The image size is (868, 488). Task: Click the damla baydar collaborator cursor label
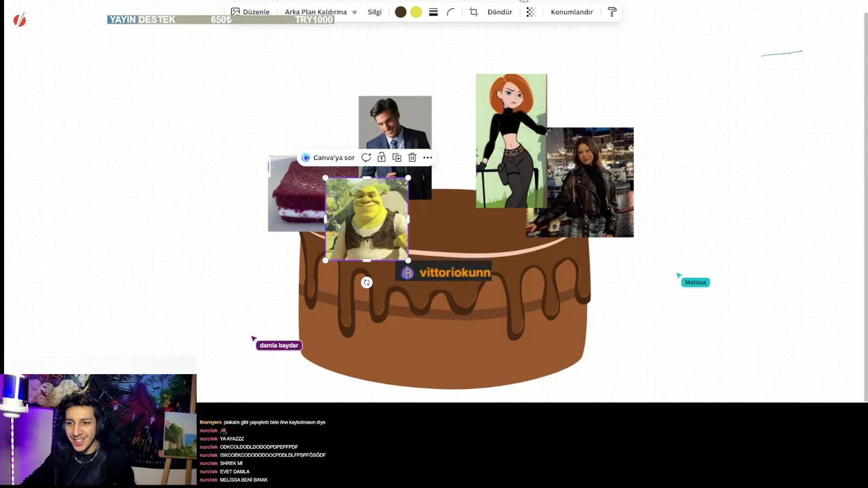279,345
